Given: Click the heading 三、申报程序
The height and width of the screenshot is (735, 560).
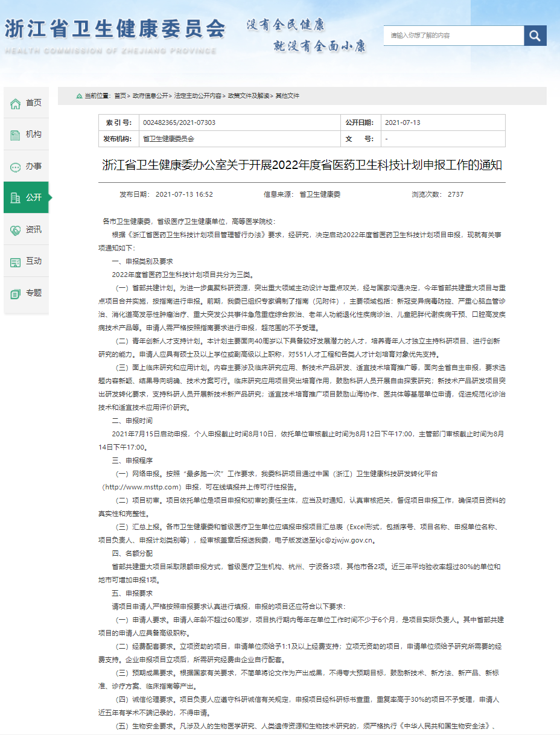Looking at the screenshot, I should click(x=132, y=460).
